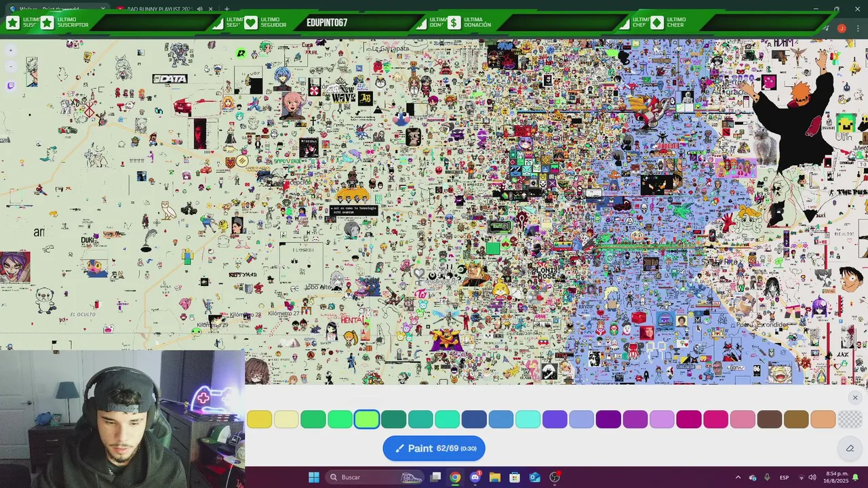Pick the periwinkle light blue swatch
Screen dimensions: 868x488
tap(581, 420)
